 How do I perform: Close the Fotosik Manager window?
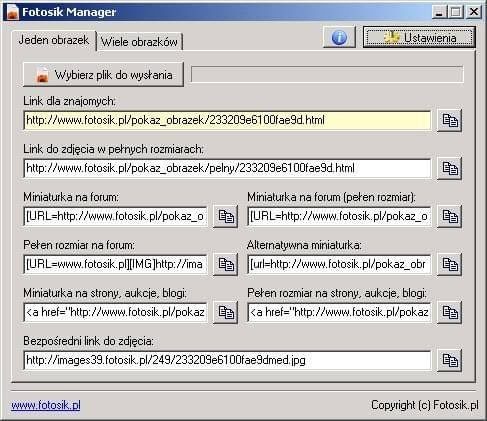tap(474, 12)
